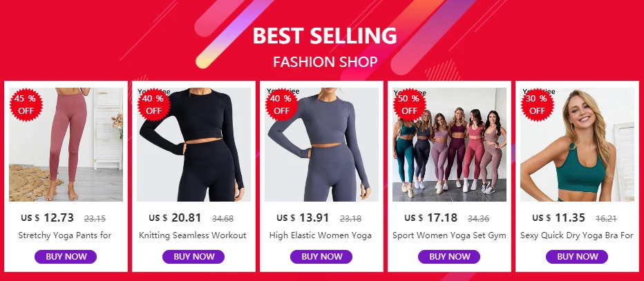Open the Stretchy Yoga Pants title link
644x281 pixels.
[x=65, y=235]
